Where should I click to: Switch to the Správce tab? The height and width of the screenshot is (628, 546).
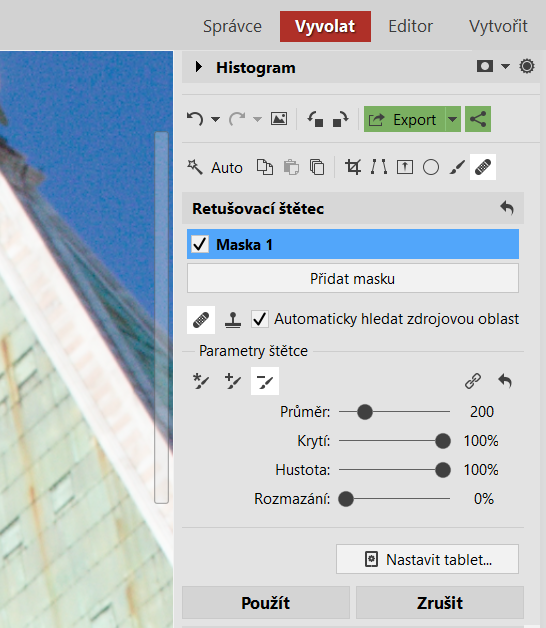click(232, 26)
